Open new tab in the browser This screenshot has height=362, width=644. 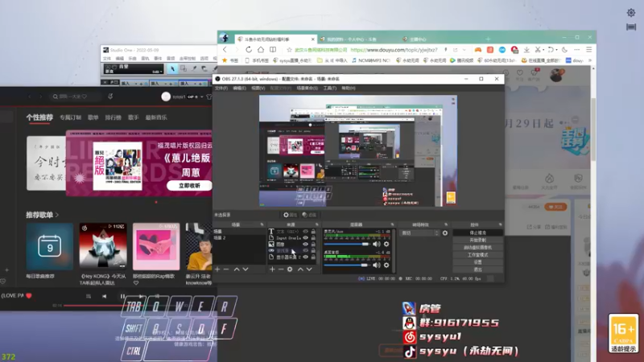point(488,39)
